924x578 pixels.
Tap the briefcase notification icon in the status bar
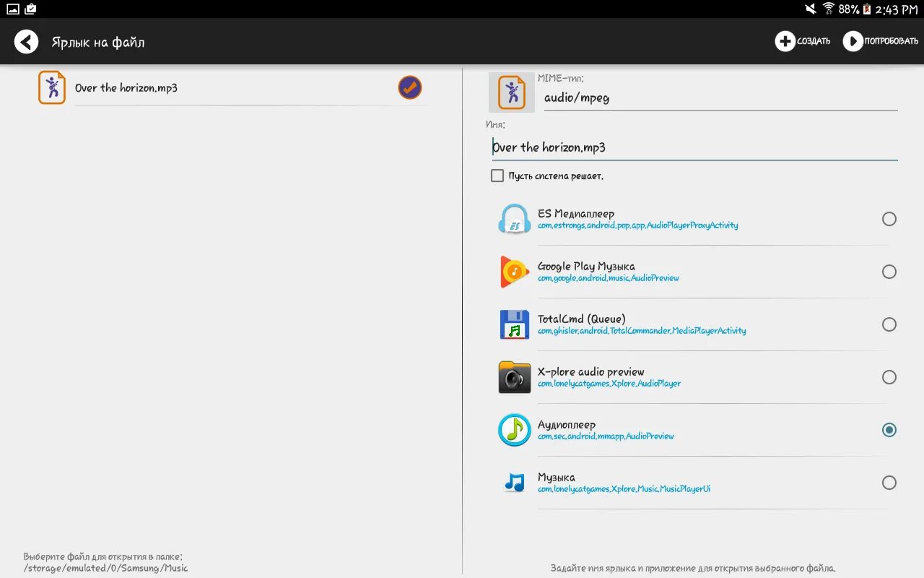pos(31,9)
